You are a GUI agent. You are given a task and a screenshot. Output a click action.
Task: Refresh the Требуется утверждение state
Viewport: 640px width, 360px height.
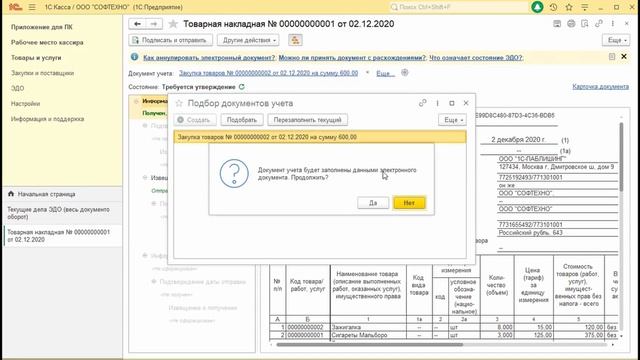click(x=242, y=87)
